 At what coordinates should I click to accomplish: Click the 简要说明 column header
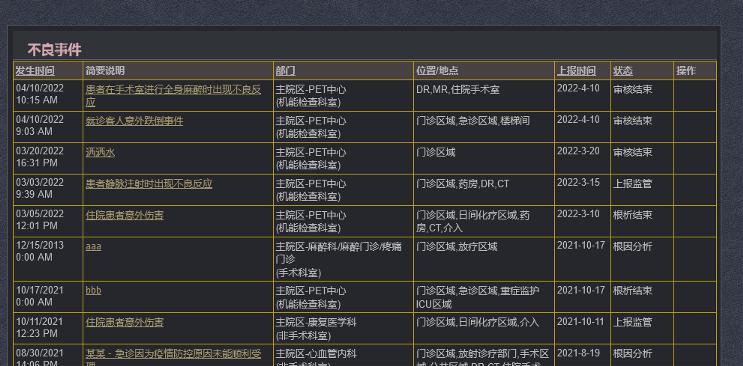click(105, 71)
